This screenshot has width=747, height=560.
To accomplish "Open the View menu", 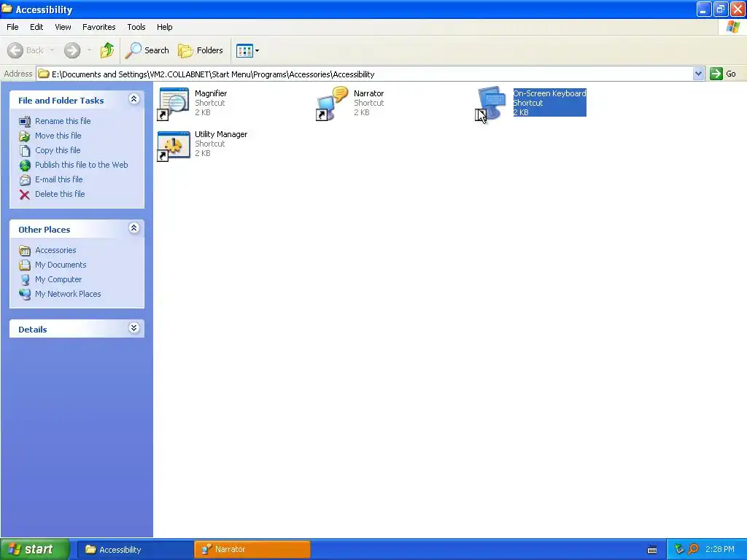I will tap(63, 27).
